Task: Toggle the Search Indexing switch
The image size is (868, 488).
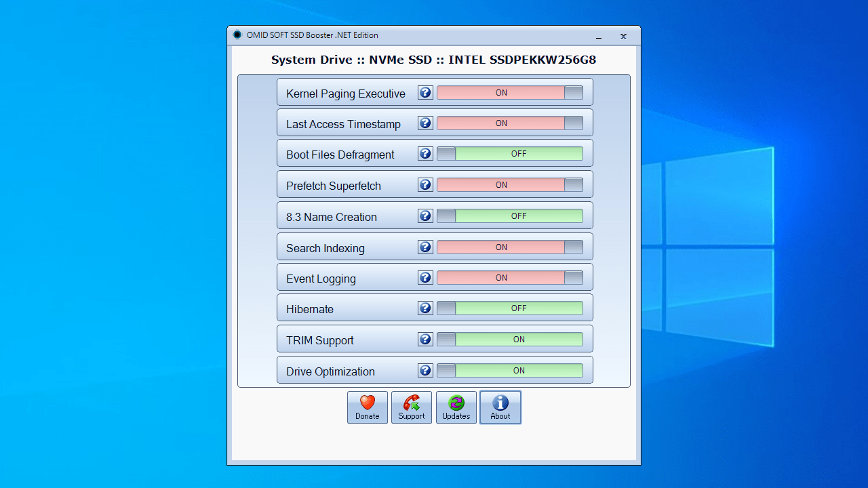Action: [510, 247]
